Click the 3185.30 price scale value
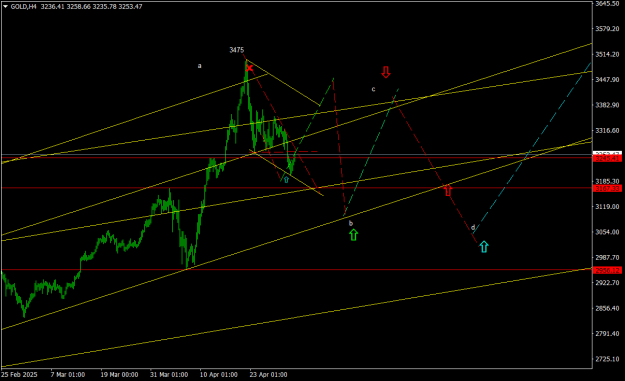Viewport: 625px width, 381px height. (x=607, y=181)
